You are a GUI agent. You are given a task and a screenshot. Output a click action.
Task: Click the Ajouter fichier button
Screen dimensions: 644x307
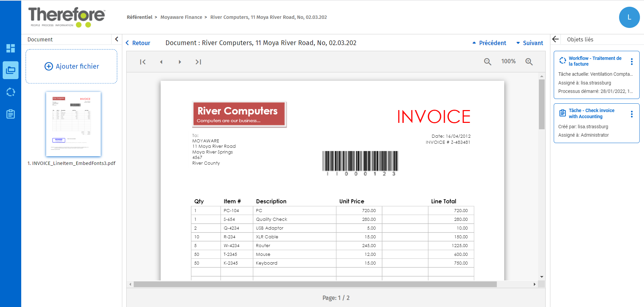(x=71, y=66)
